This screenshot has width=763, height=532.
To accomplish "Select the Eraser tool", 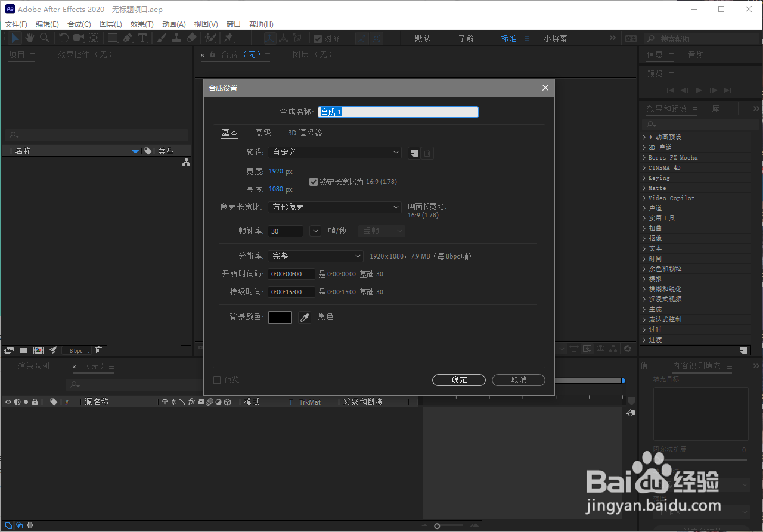I will pos(191,38).
